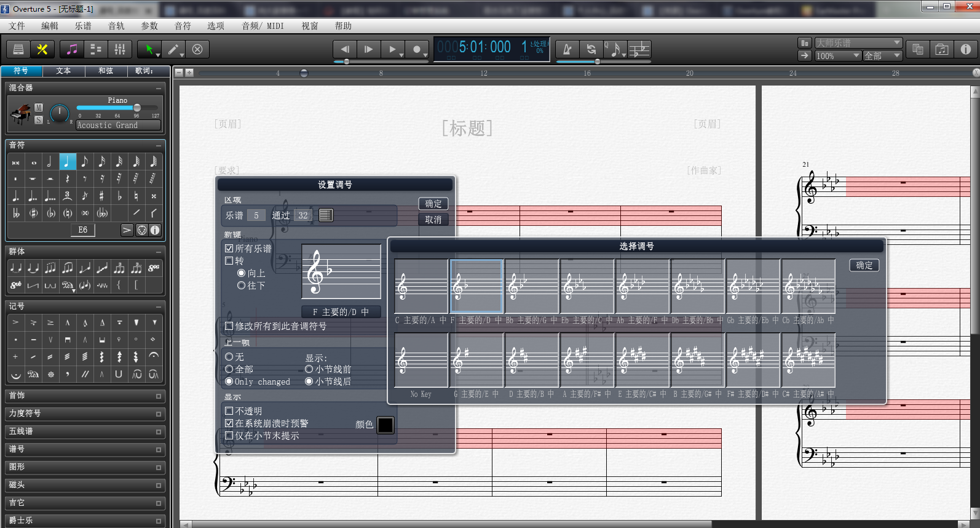
Task: Open the 100% zoom dropdown
Action: pos(837,56)
